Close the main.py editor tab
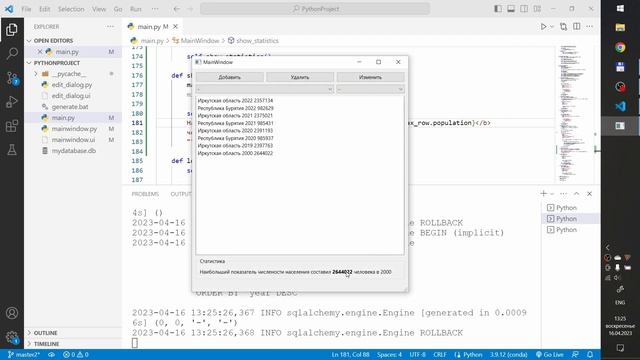This screenshot has height=360, width=640. (176, 27)
